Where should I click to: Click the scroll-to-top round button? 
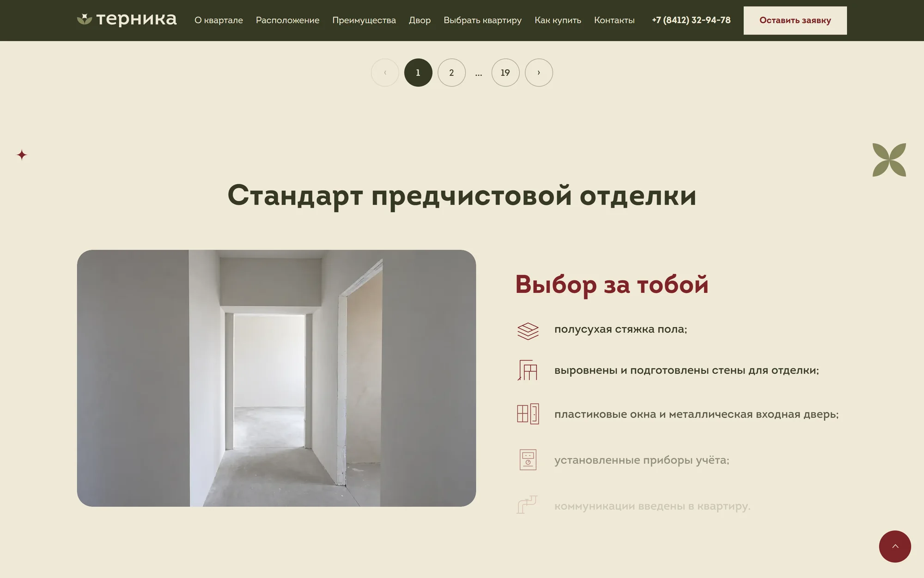(x=895, y=547)
